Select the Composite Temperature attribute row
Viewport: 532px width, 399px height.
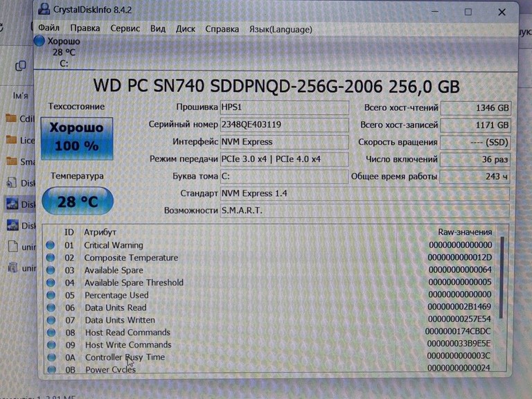269,258
